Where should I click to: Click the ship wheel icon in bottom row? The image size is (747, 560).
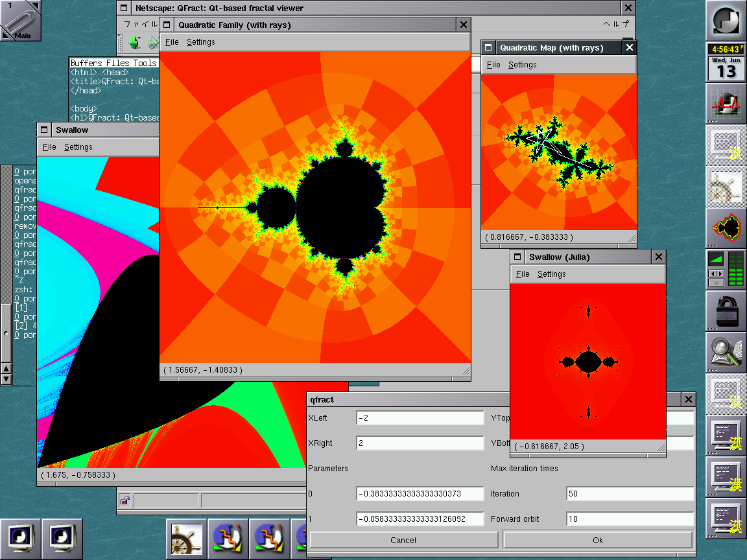click(x=186, y=539)
